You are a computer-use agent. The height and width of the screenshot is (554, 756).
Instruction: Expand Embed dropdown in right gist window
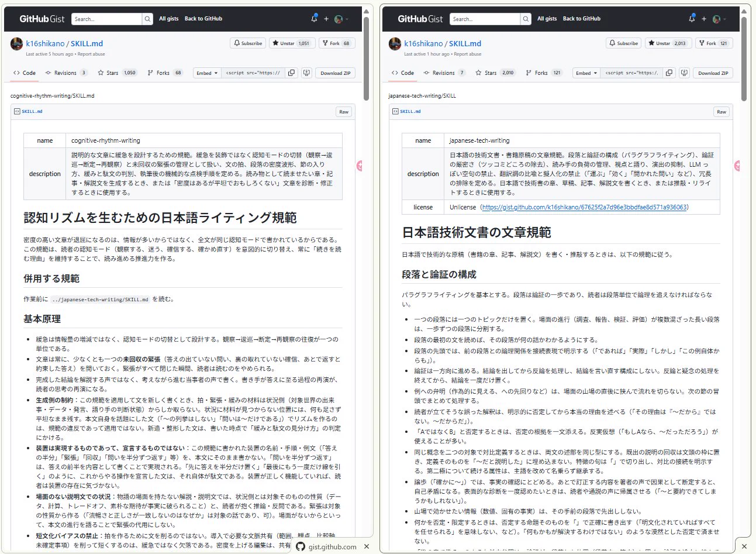tap(586, 73)
